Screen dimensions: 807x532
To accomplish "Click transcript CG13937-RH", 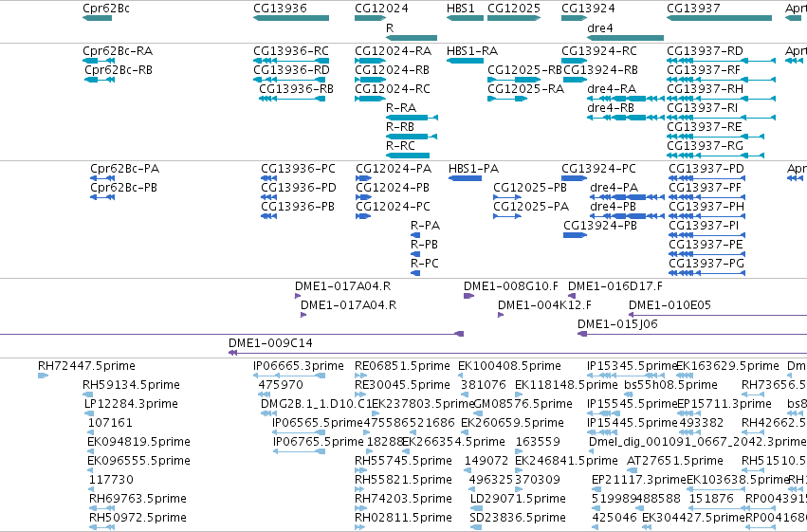I will 721,99.
